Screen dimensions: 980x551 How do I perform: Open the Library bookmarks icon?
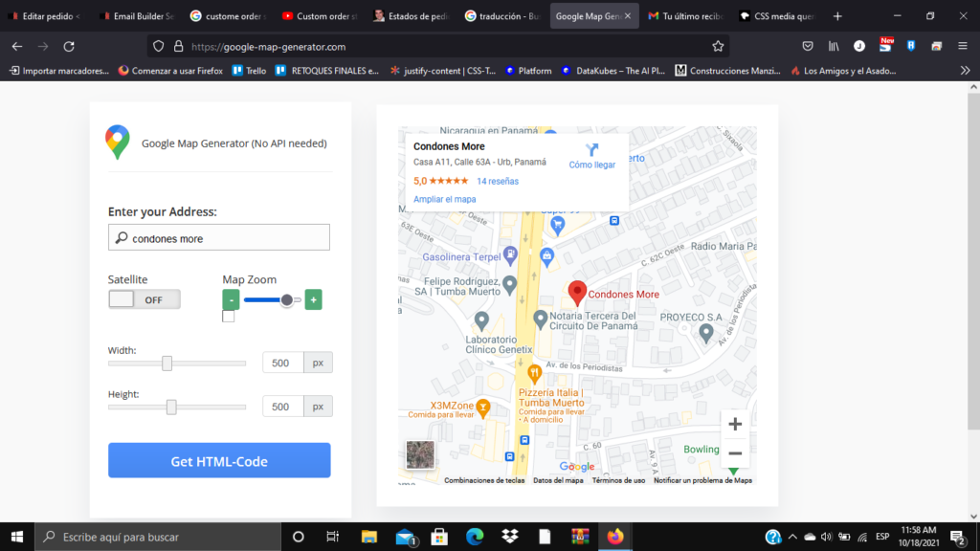pos(834,46)
